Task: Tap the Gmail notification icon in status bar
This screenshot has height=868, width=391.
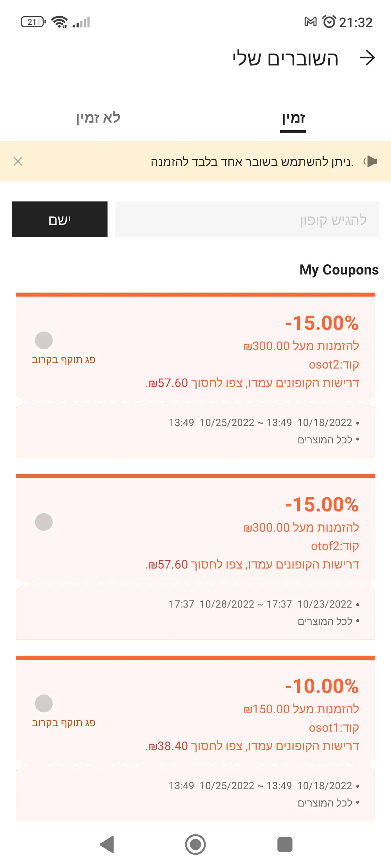Action: 310,22
